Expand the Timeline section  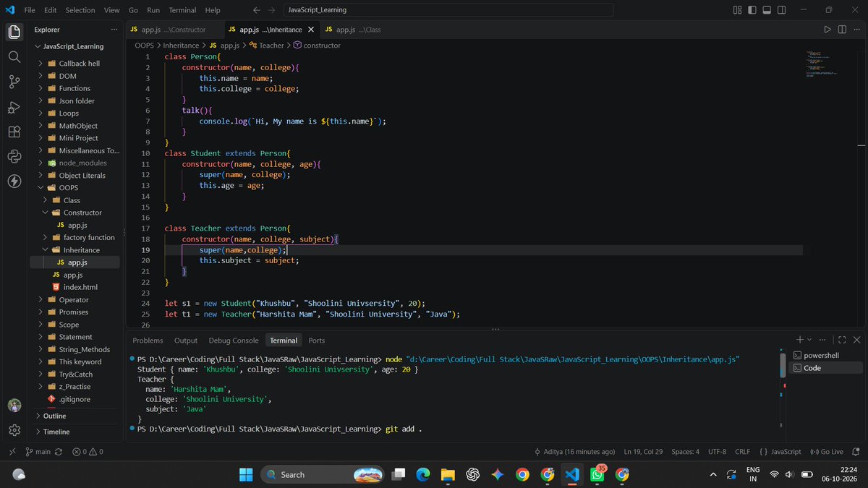point(75,432)
